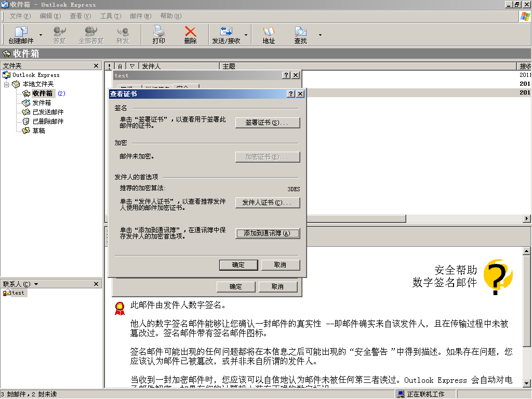Click the Delete (删除) red X icon
Image resolution: width=532 pixels, height=399 pixels.
point(190,35)
